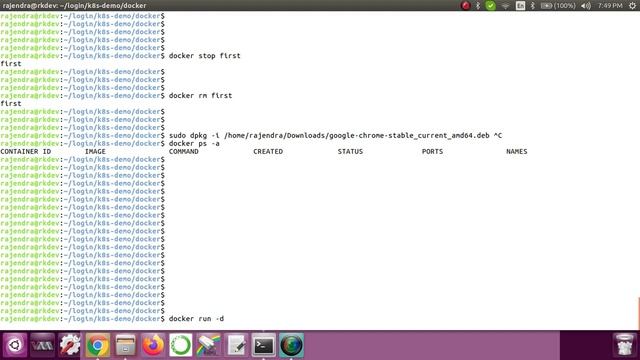The width and height of the screenshot is (640, 360).
Task: Open the rainbow paint roller app
Action: point(208,345)
